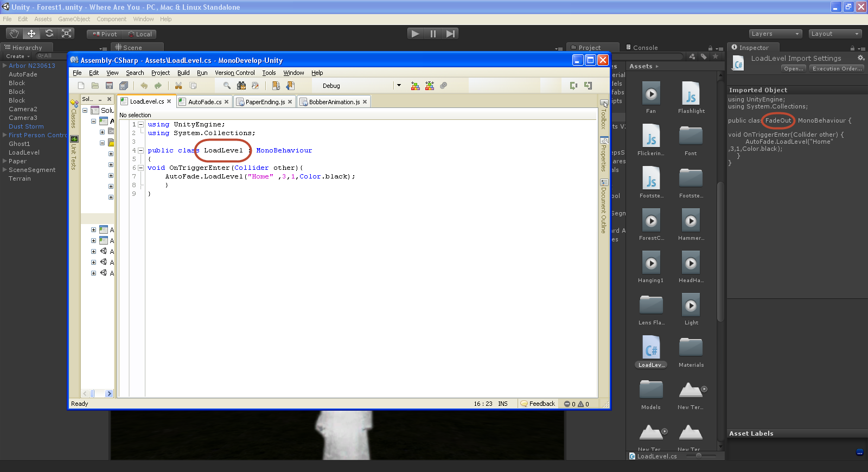Screen dimensions: 868x472
Task: Click the Step frame button in Unity
Action: coord(450,34)
